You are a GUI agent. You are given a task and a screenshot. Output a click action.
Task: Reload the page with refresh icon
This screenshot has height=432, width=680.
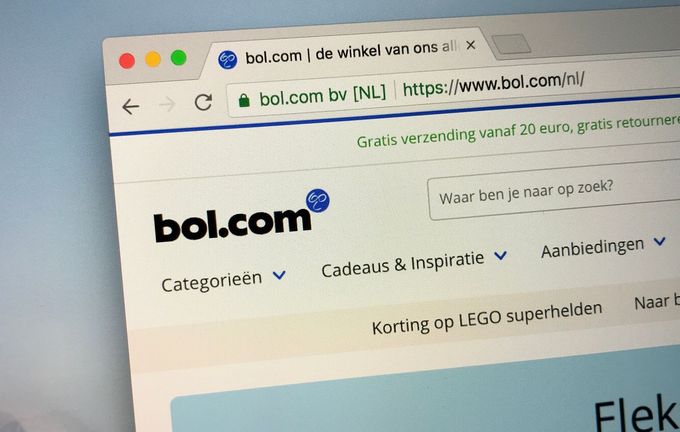click(203, 102)
